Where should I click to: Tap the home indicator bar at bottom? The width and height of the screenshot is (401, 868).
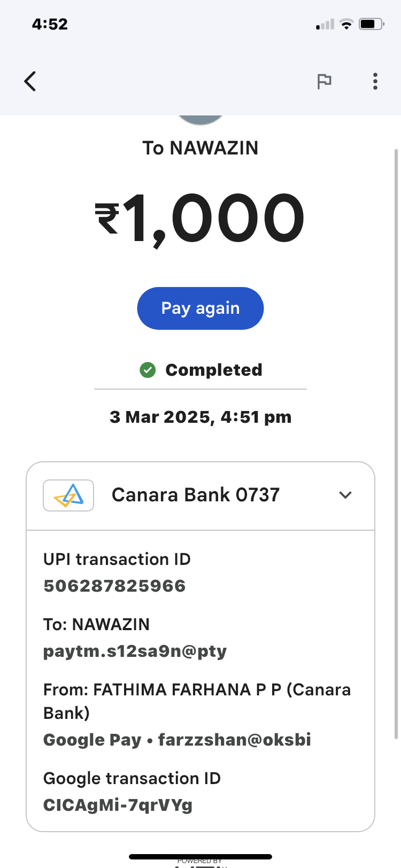200,856
